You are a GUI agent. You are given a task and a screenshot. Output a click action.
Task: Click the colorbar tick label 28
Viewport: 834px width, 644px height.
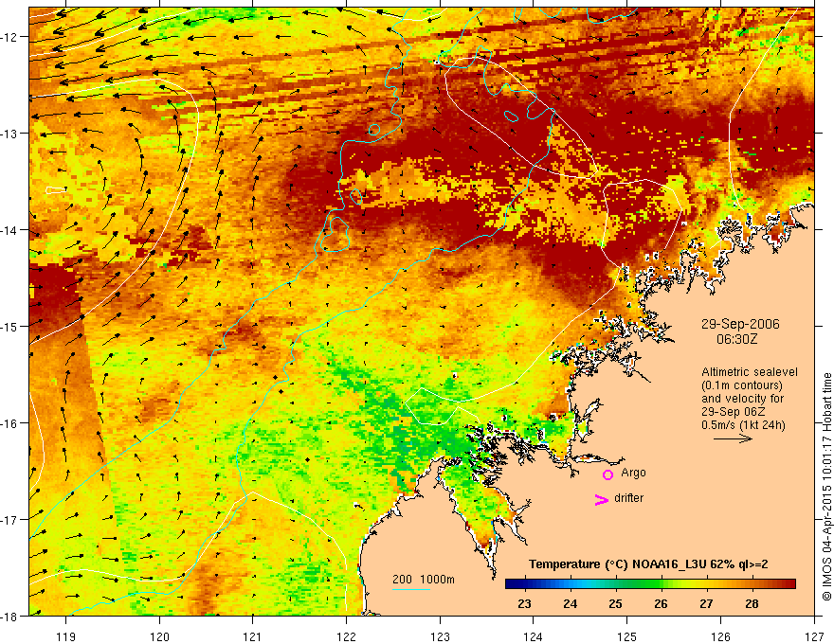752,603
